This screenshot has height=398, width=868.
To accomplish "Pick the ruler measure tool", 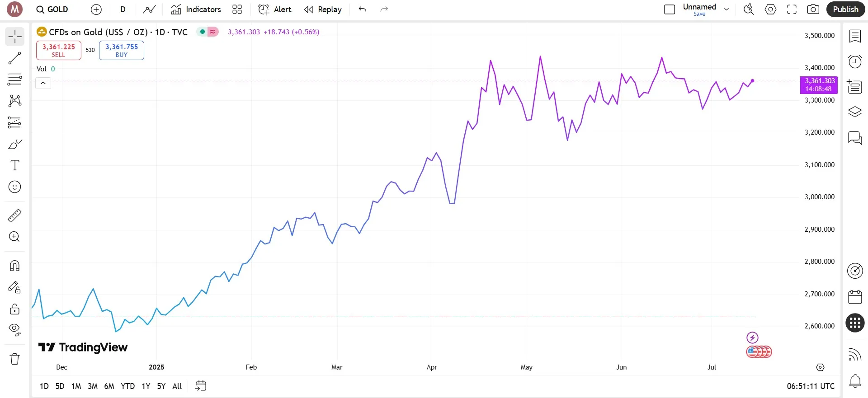I will click(14, 216).
